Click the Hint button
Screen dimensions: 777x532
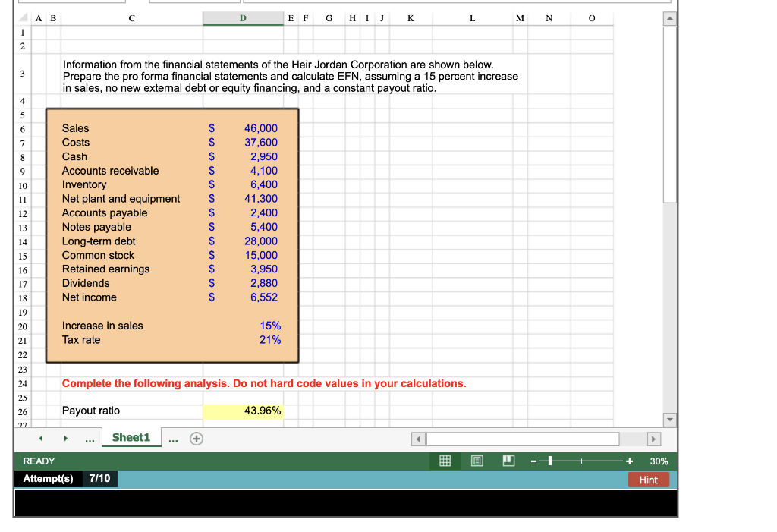[x=650, y=479]
